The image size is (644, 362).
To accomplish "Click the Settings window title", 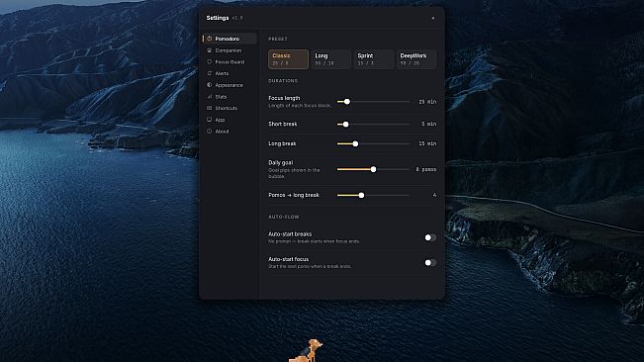I will pos(218,18).
